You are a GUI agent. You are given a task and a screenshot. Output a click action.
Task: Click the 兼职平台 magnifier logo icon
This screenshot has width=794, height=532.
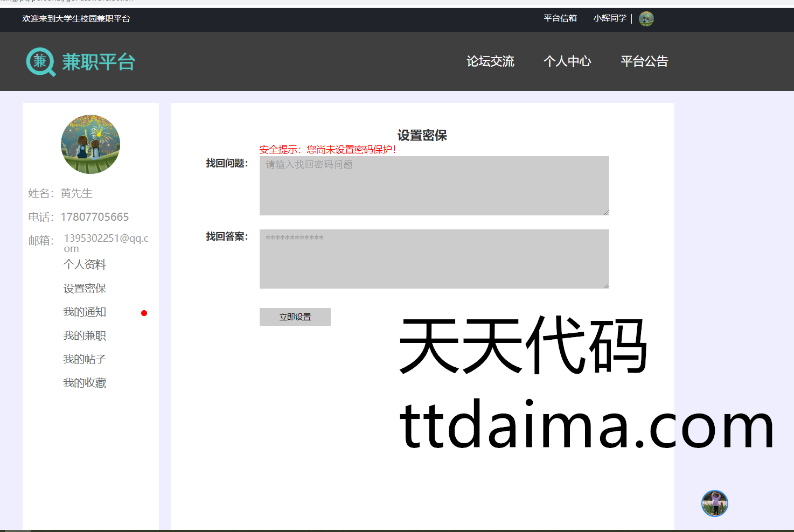(40, 62)
